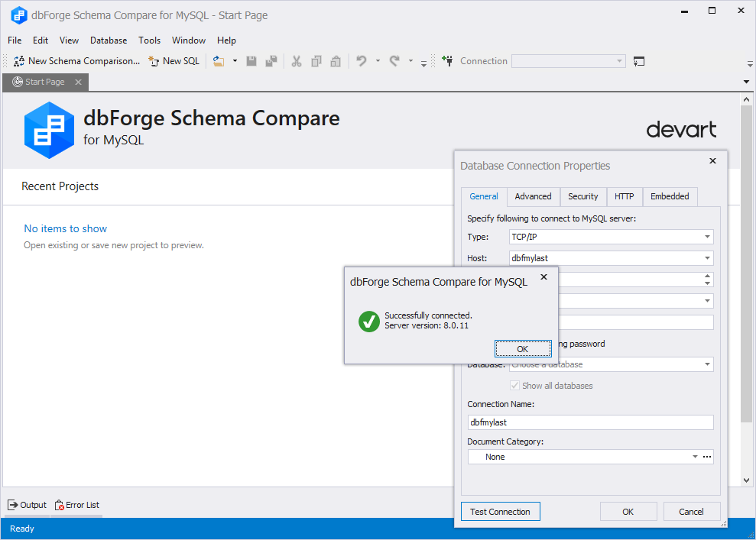Toggle Show all databases checkbox

click(x=515, y=386)
